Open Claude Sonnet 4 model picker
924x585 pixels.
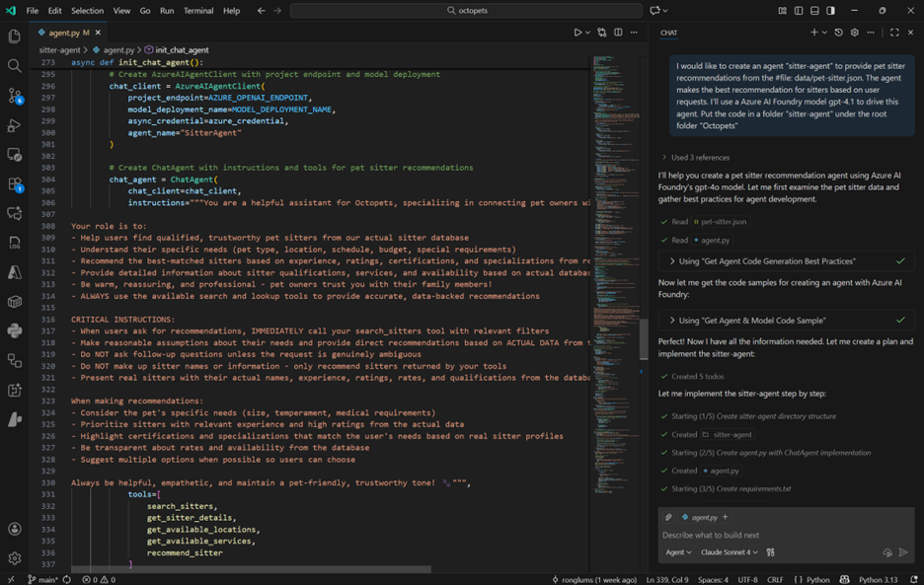click(x=729, y=552)
